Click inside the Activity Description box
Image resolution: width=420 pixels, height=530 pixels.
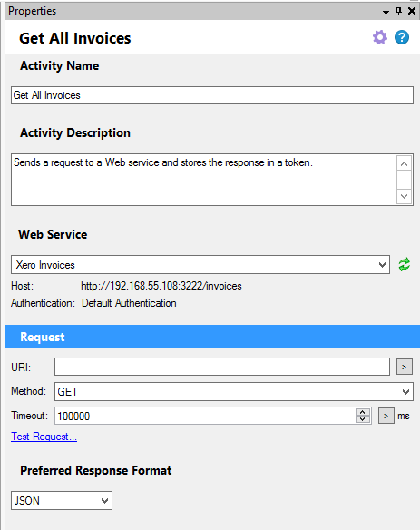tap(204, 180)
